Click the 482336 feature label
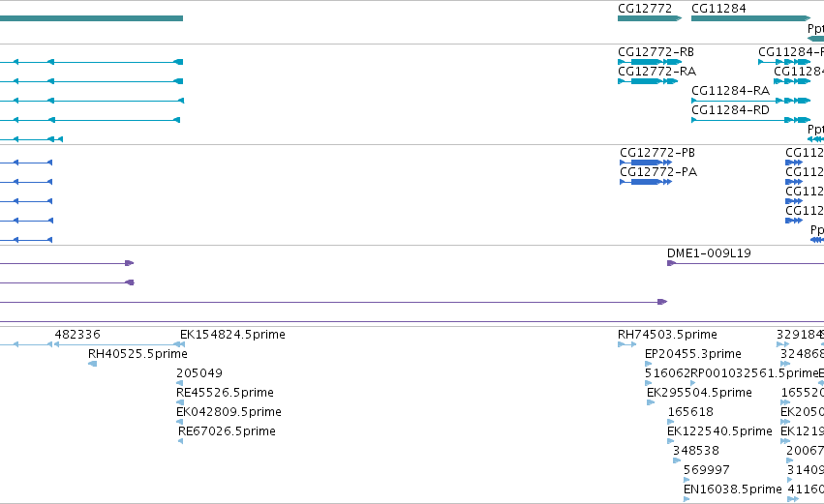The image size is (824, 504). point(77,335)
